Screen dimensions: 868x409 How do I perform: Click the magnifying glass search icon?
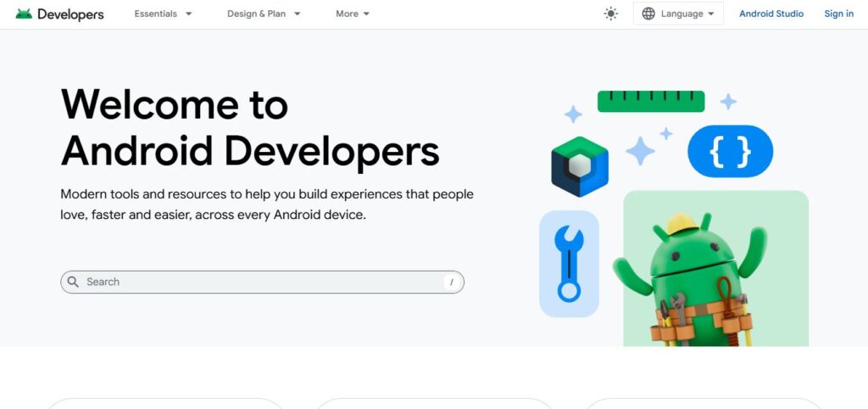74,282
